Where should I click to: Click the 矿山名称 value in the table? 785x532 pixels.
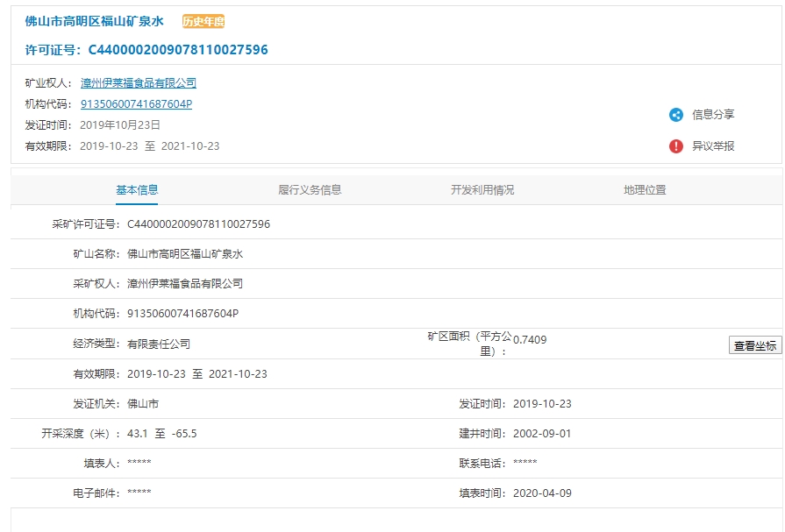[184, 254]
